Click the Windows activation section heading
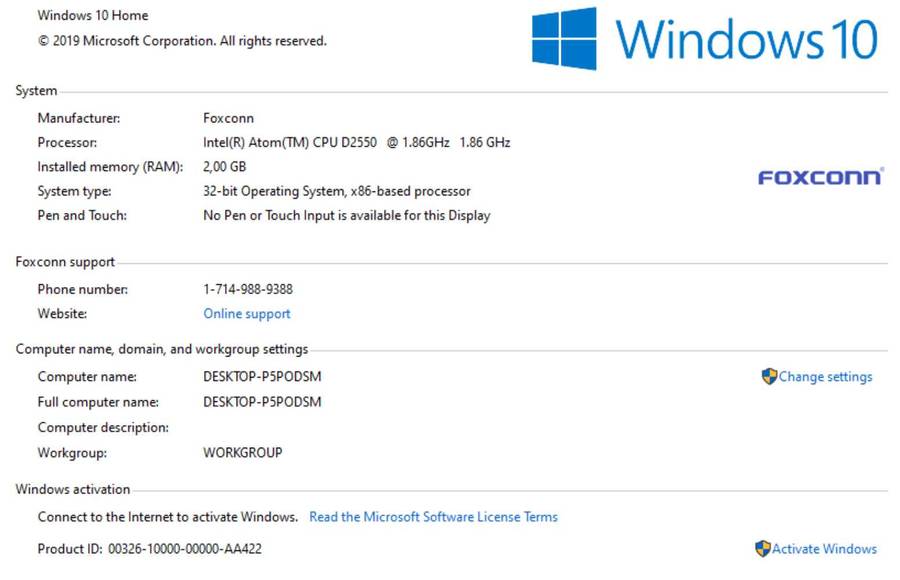 pos(73,490)
